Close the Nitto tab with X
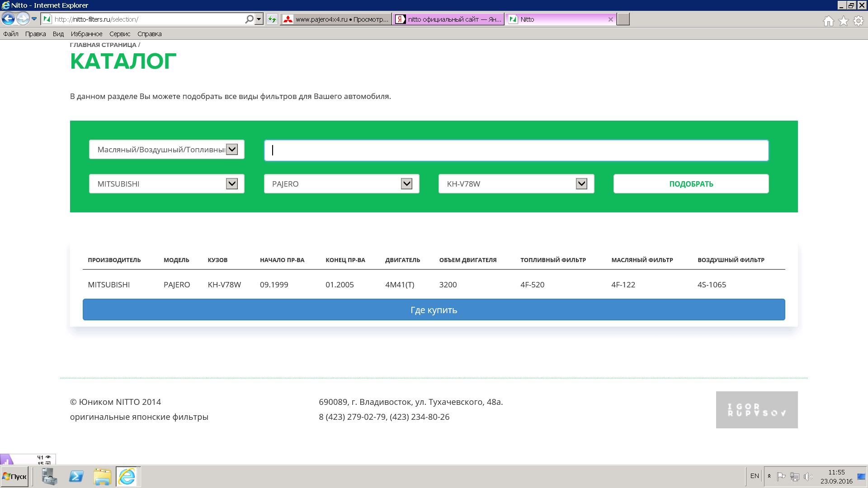 click(610, 19)
